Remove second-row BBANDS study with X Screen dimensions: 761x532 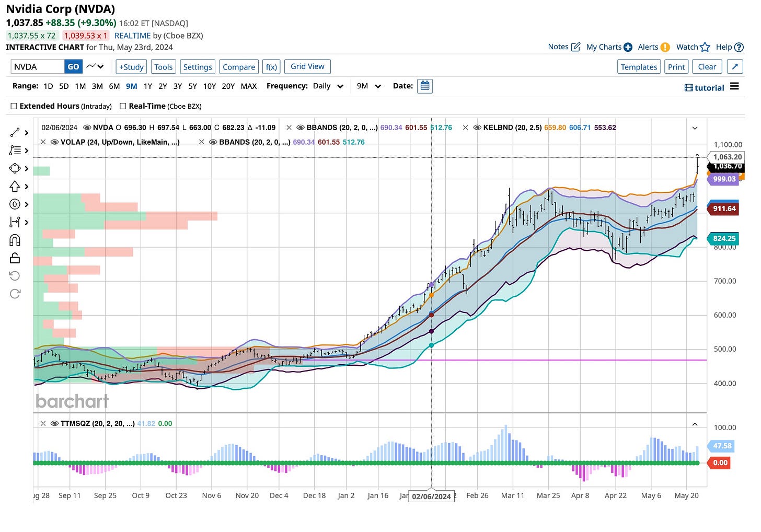[202, 142]
